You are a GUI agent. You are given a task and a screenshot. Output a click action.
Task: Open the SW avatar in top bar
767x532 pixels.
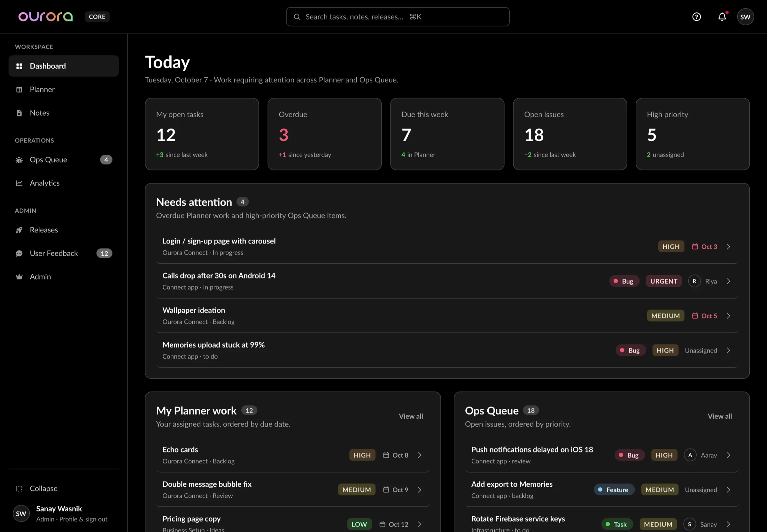point(745,17)
